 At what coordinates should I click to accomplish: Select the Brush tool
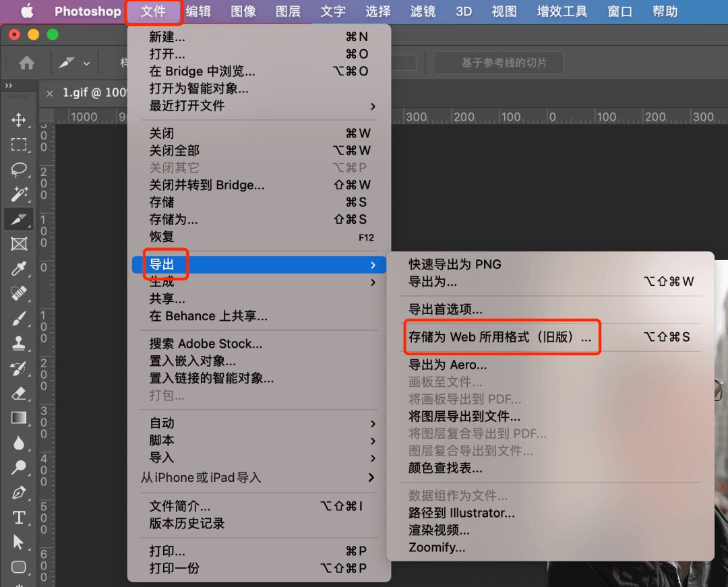pyautogui.click(x=19, y=318)
